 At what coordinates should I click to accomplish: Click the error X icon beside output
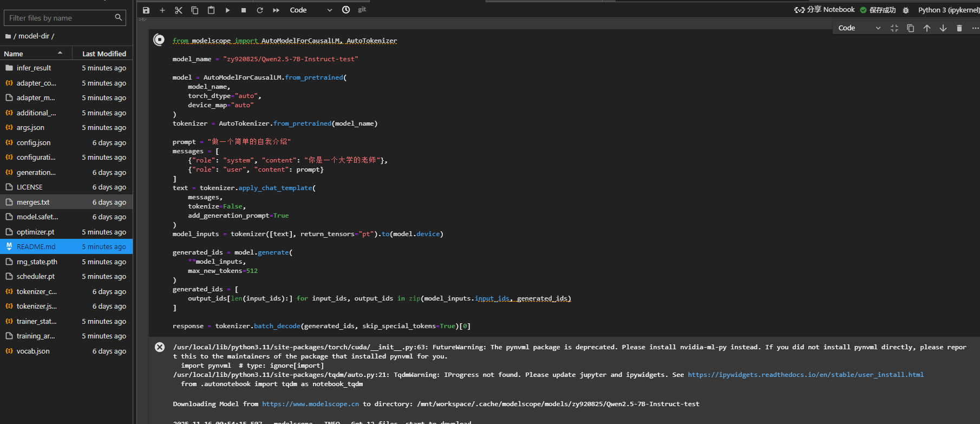click(x=160, y=347)
